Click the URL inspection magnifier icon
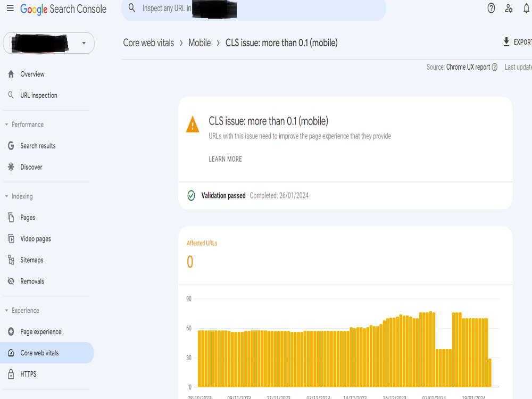The height and width of the screenshot is (399, 532). [x=11, y=95]
